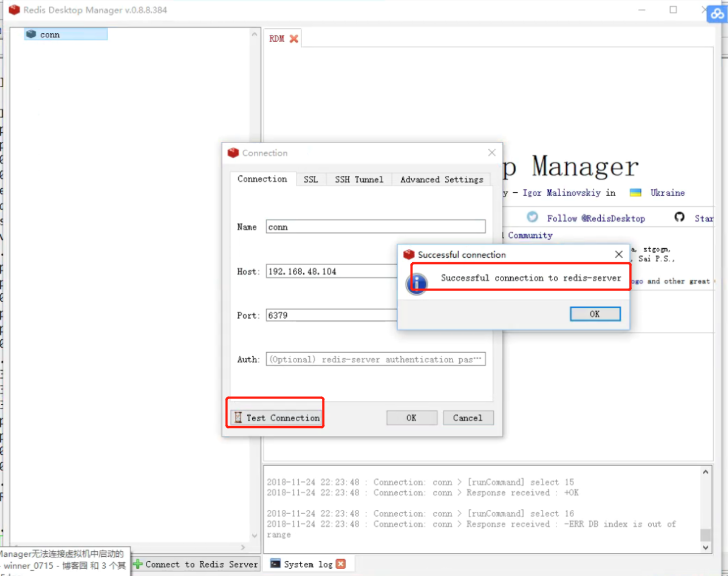Click the Ukraine link
Screen dimensions: 728x576
[x=667, y=193]
